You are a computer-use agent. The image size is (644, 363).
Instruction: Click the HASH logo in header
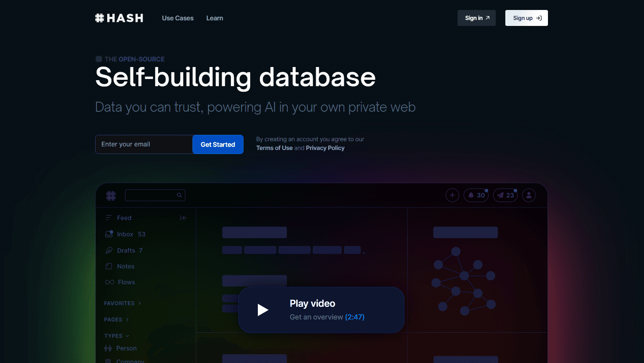119,18
